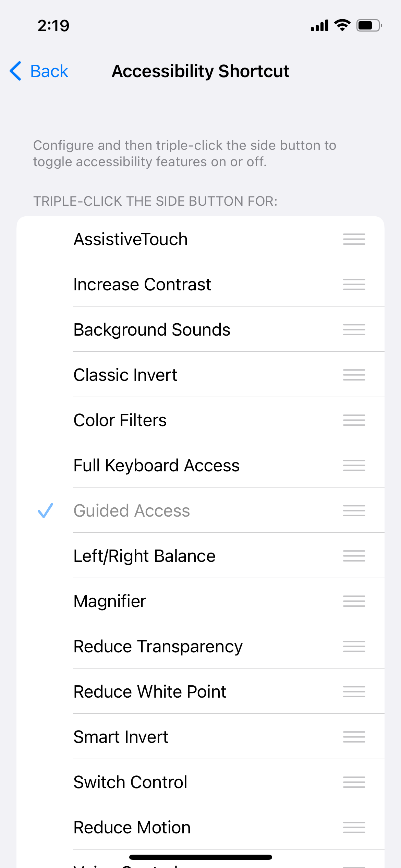Screen dimensions: 401x868
Task: Select Reduce Transparency option
Action: point(158,646)
